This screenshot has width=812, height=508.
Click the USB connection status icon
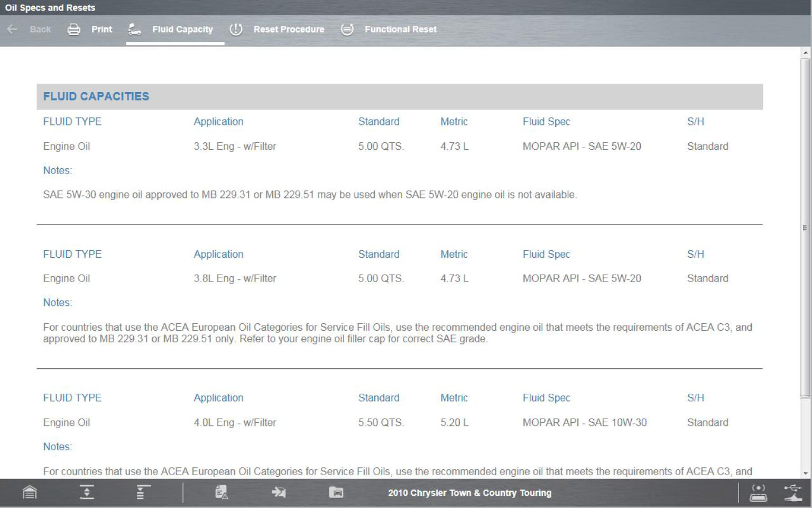793,493
